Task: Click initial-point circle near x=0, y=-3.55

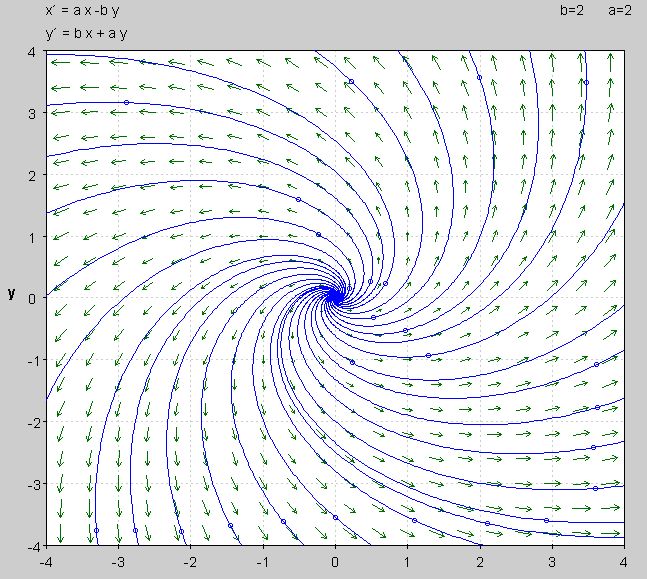Action: click(335, 518)
